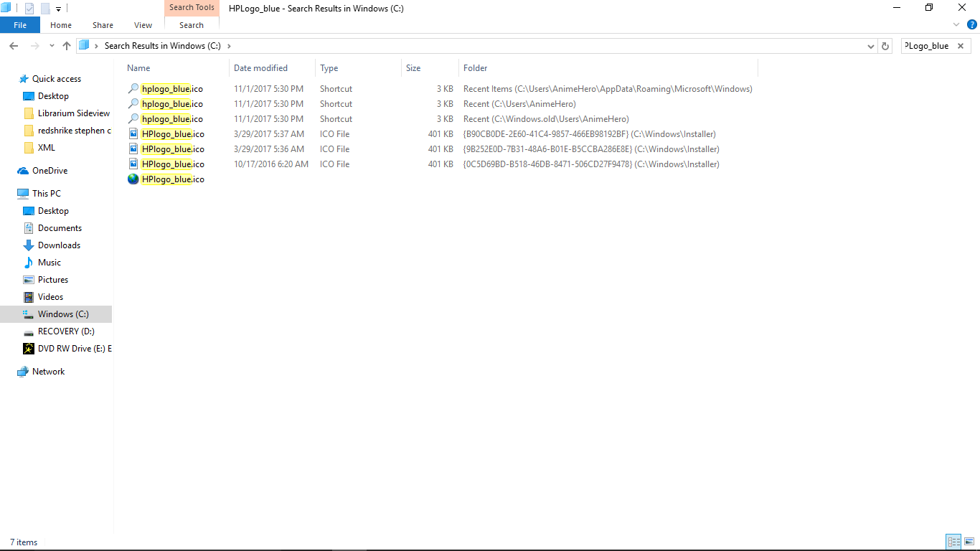The width and height of the screenshot is (980, 551).
Task: Open Documents in the navigation pane
Action: (x=60, y=228)
